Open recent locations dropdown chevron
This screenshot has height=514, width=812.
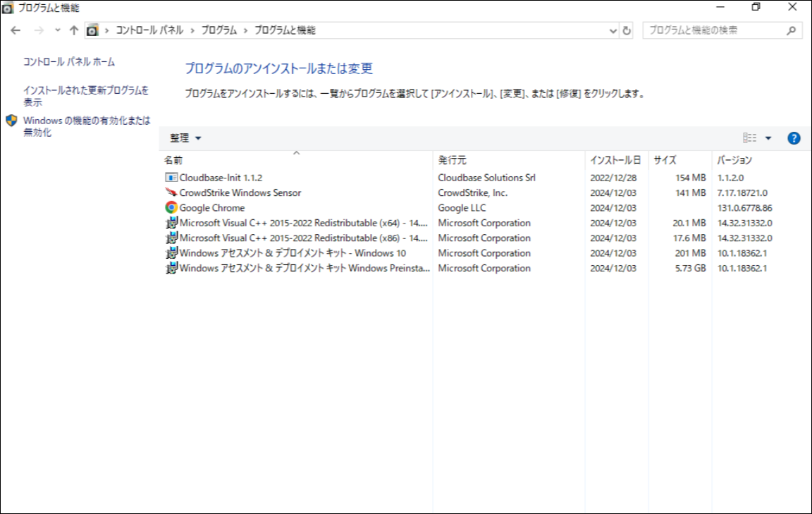point(58,30)
